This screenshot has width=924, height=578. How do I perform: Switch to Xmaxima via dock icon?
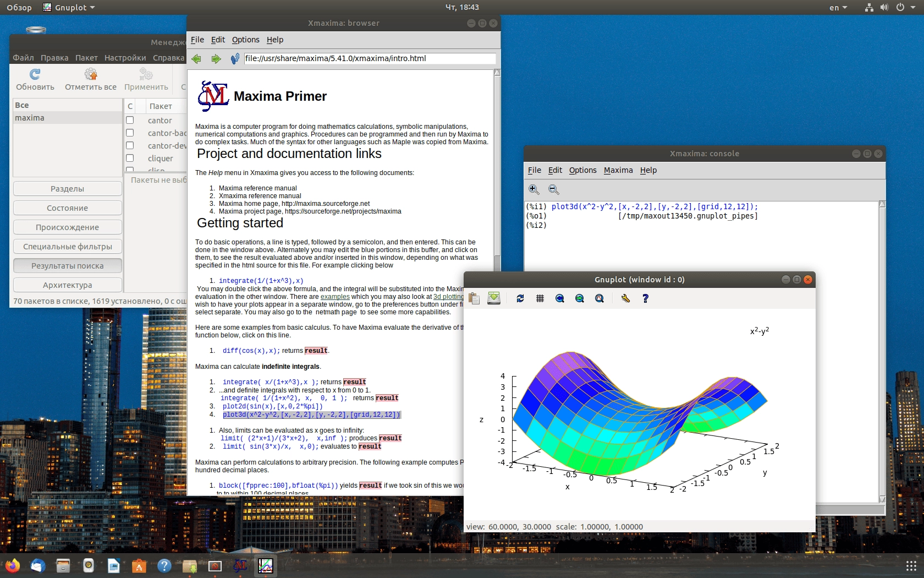coord(240,565)
